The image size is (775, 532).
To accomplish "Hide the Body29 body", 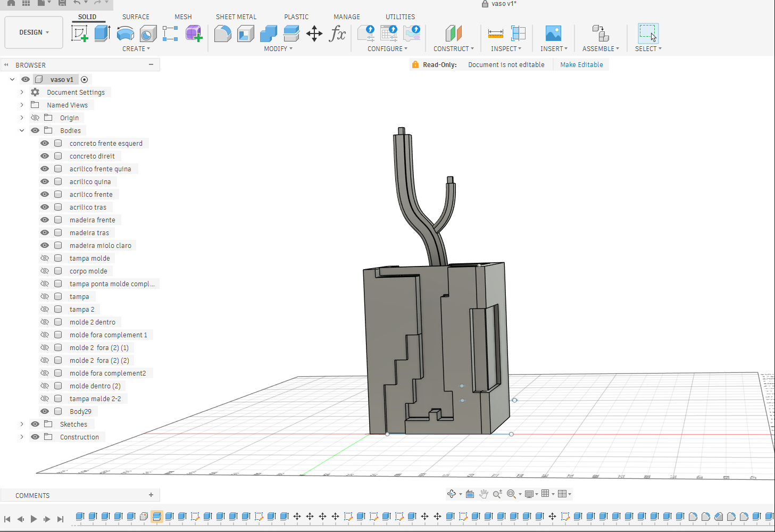I will click(45, 411).
